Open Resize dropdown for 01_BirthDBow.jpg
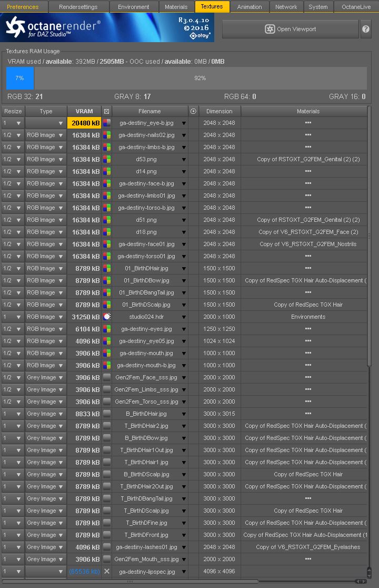Screen dimensions: 379x588 click(x=12, y=280)
